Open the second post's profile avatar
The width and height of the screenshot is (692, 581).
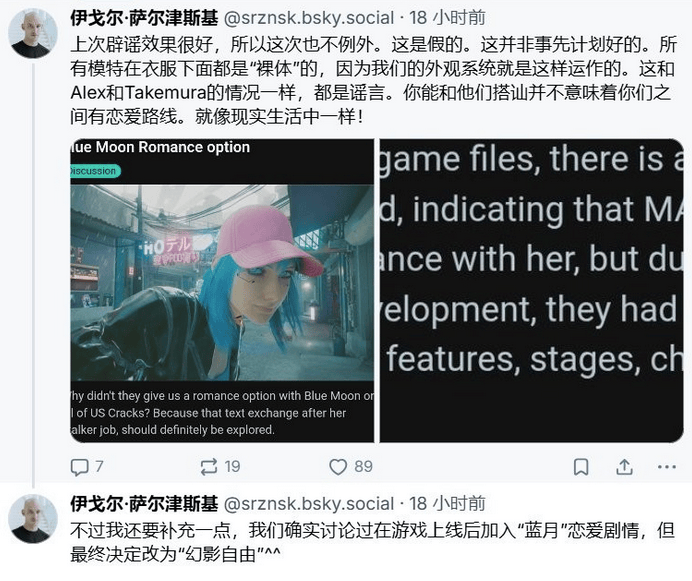click(x=33, y=519)
